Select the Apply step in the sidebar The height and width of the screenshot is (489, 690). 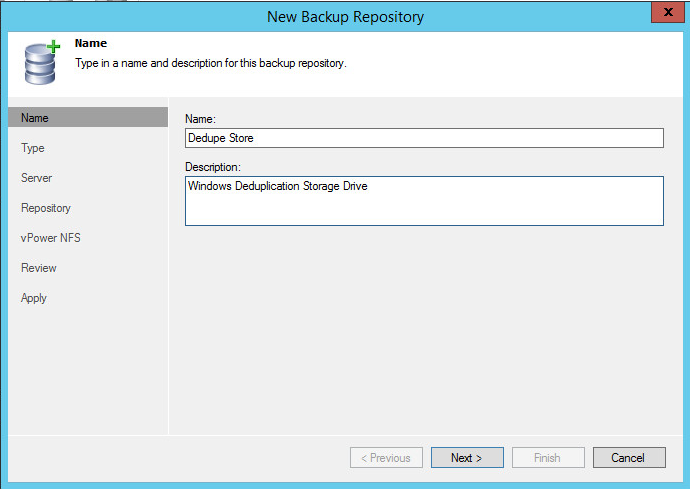33,298
